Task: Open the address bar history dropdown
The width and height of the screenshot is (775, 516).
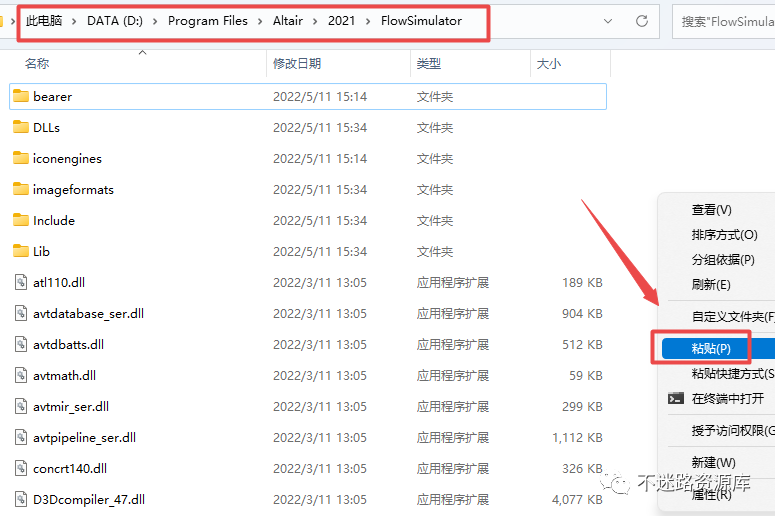Action: coord(608,21)
